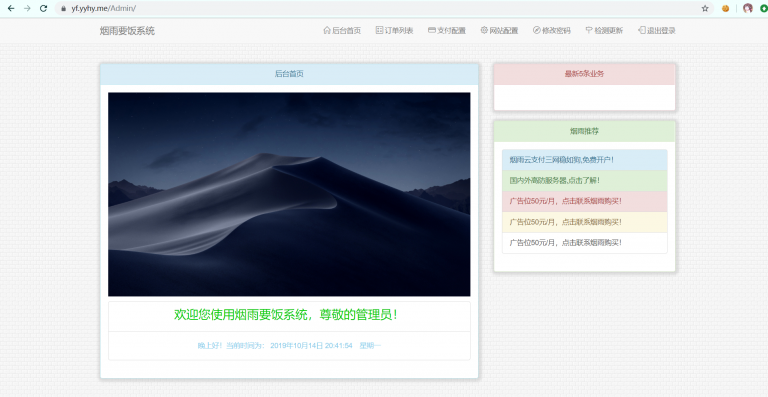This screenshot has height=397, width=768.
Task: Go back using the browser back arrow
Action: point(11,8)
